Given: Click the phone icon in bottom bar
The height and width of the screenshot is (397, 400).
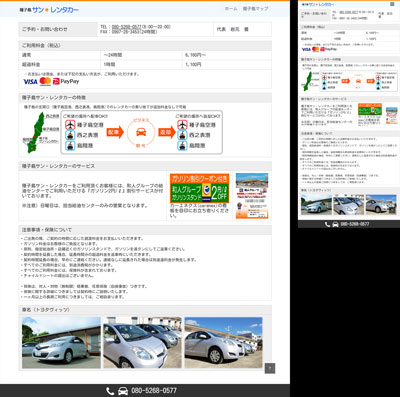Looking at the screenshot, I should [110, 391].
